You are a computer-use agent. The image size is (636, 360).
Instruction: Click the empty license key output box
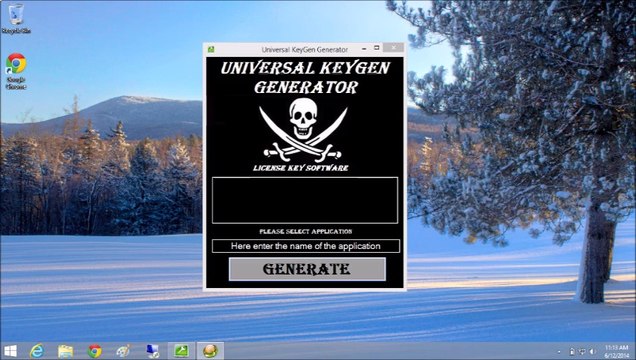pos(305,200)
